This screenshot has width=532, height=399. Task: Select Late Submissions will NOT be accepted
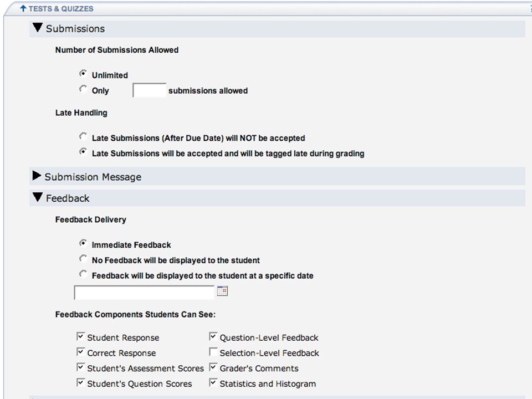[x=83, y=136]
